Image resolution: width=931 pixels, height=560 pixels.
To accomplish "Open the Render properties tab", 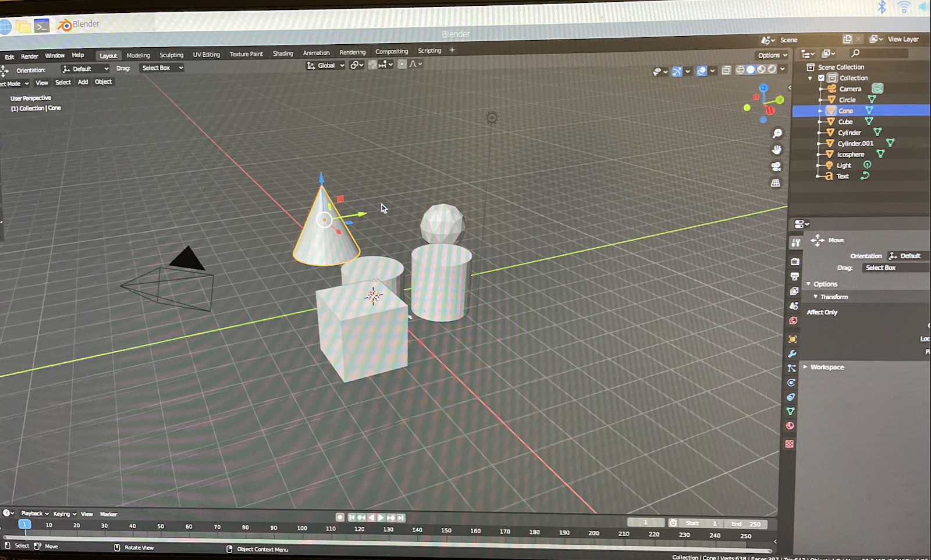I will [795, 261].
